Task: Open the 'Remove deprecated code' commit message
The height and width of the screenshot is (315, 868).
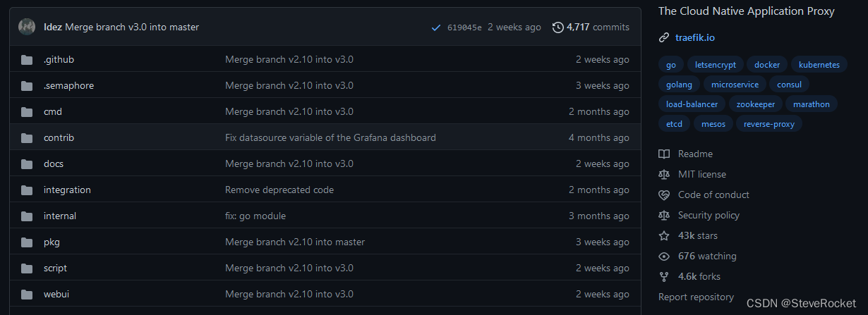Action: point(279,190)
